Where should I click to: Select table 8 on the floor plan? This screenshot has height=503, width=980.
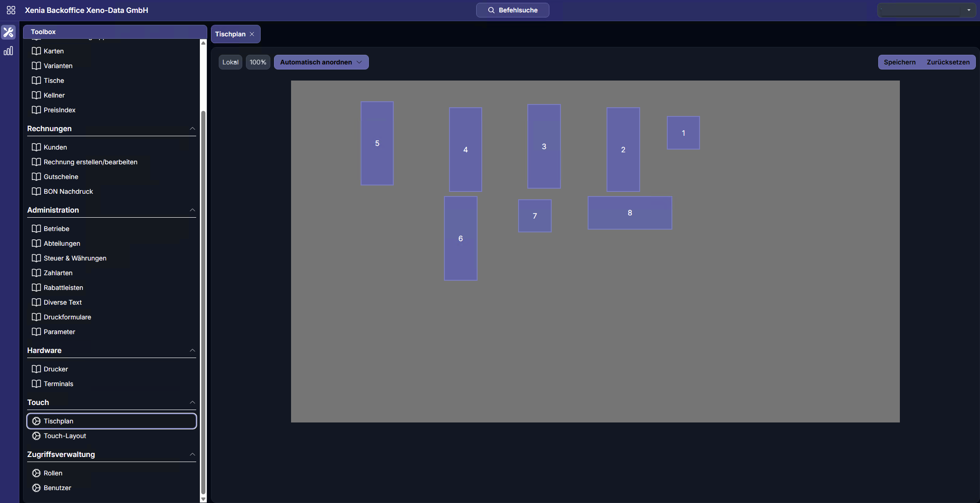630,213
